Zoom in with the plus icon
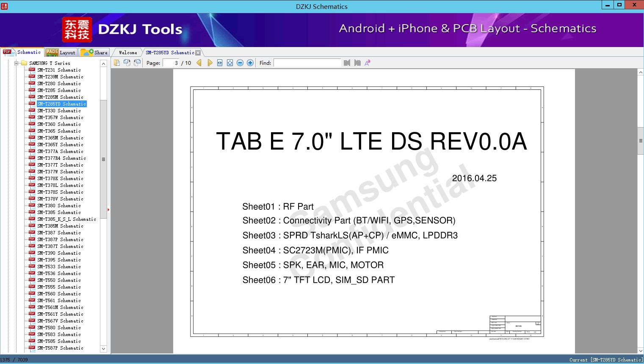 pyautogui.click(x=250, y=63)
